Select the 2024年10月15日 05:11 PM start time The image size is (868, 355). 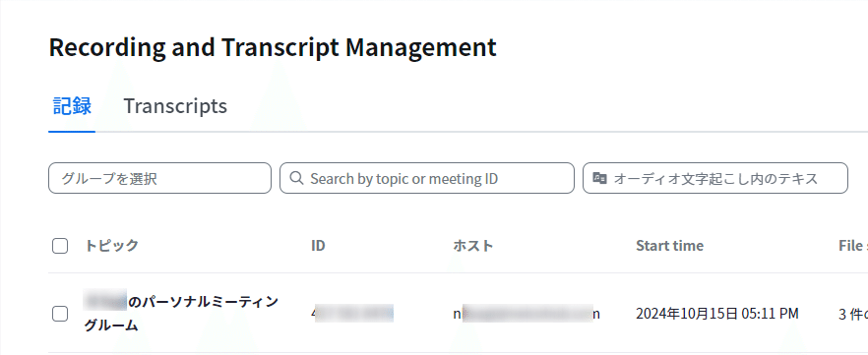[x=716, y=314]
